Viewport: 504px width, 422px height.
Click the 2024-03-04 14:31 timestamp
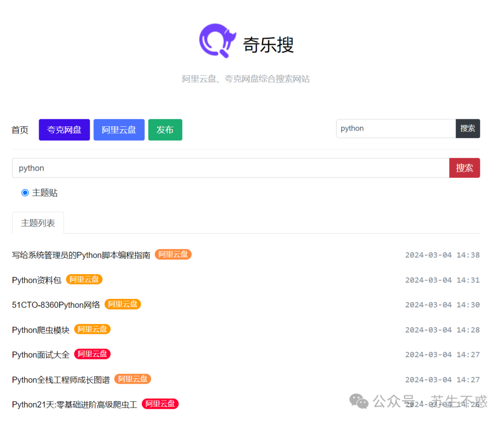442,280
